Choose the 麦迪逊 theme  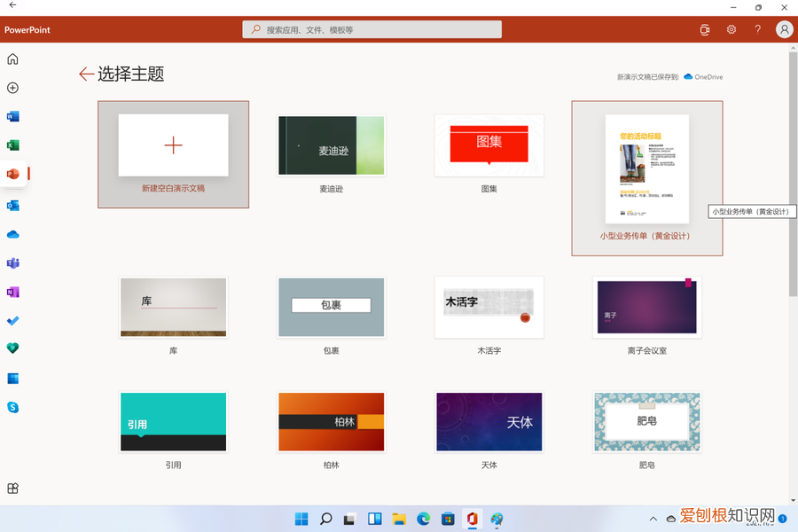[331, 145]
